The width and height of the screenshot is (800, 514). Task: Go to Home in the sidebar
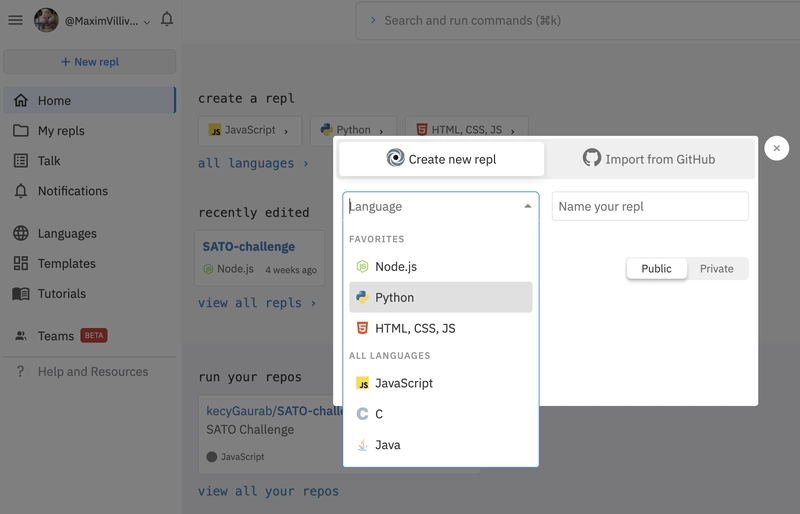click(89, 100)
